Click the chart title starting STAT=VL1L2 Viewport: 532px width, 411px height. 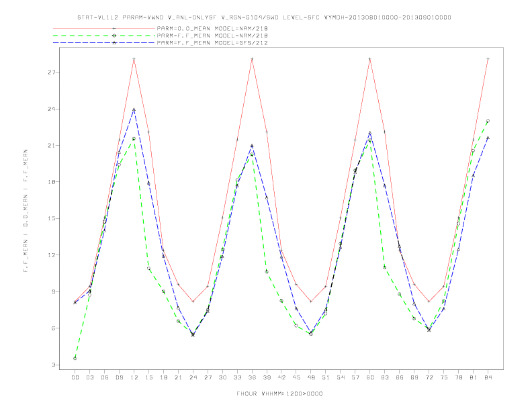tap(264, 17)
